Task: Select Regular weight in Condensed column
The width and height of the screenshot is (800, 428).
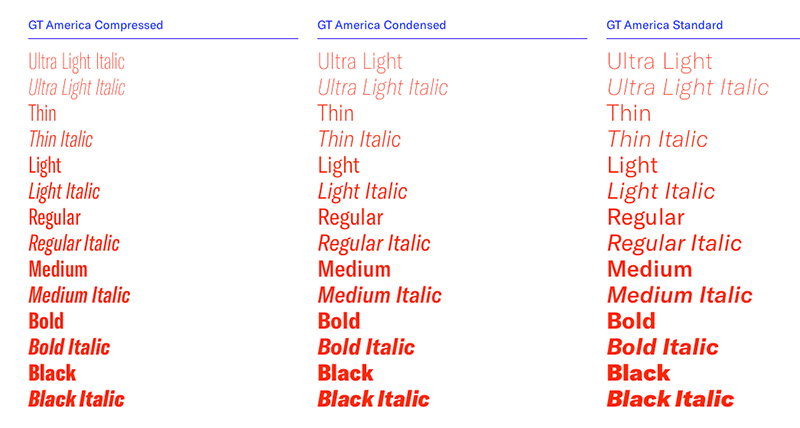Action: (x=351, y=218)
